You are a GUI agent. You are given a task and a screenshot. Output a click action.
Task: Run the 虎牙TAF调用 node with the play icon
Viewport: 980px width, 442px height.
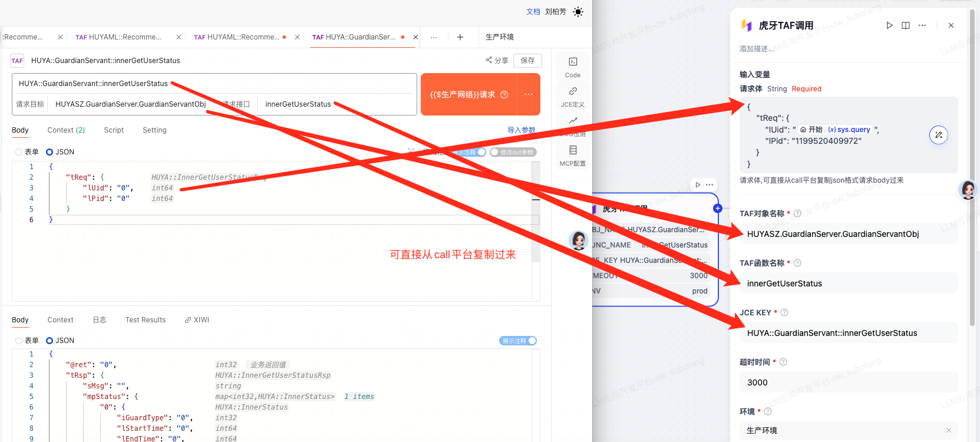[889, 25]
